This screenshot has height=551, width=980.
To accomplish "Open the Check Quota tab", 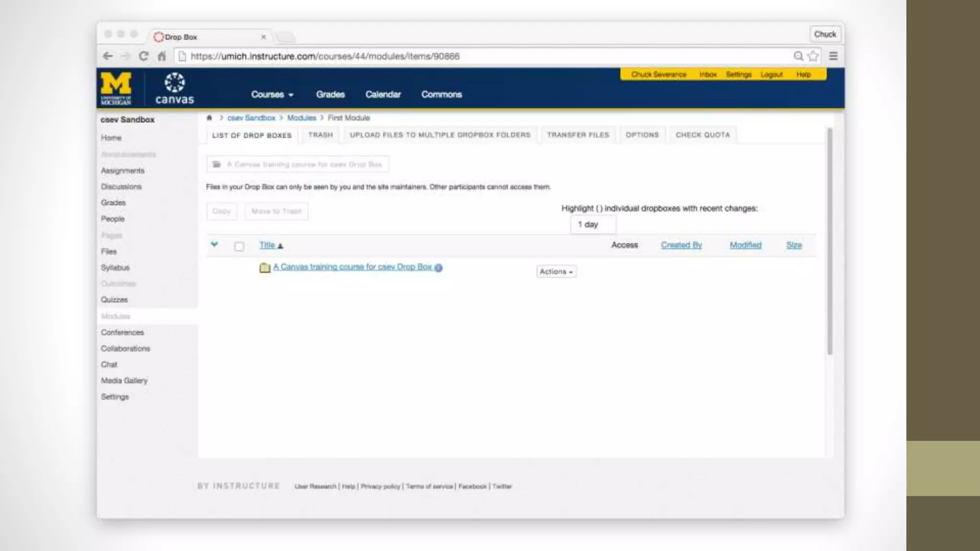I will 702,135.
